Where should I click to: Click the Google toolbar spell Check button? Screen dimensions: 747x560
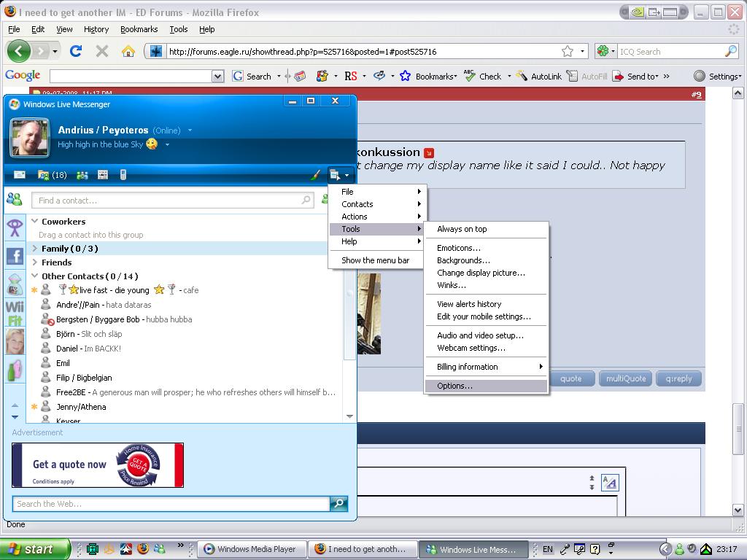pyautogui.click(x=483, y=76)
